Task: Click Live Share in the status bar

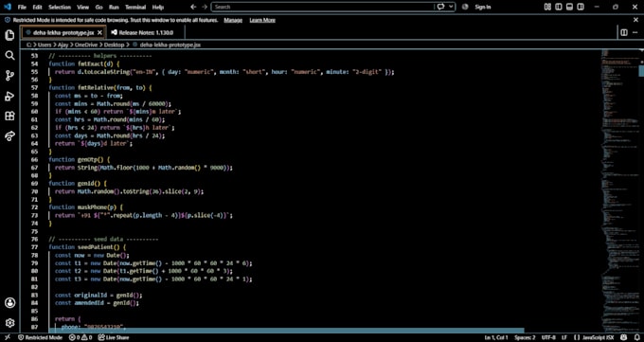Action: [x=114, y=337]
